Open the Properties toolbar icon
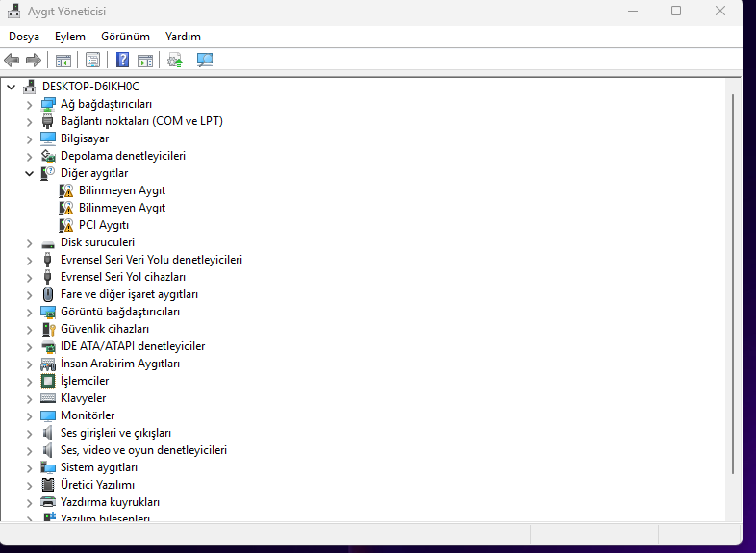The width and height of the screenshot is (756, 553). (x=92, y=61)
